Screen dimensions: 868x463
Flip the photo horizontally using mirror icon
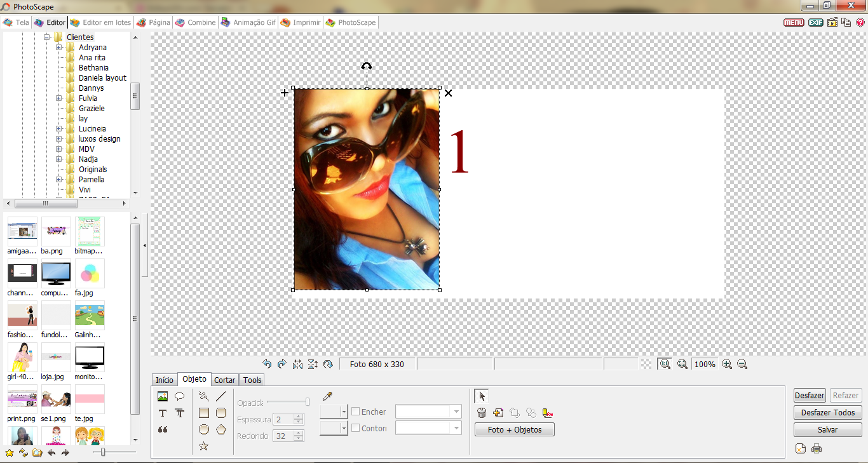coord(297,364)
